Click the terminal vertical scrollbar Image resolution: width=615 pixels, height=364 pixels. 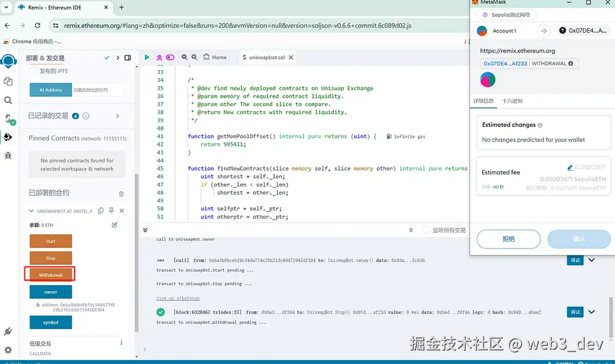(x=610, y=317)
